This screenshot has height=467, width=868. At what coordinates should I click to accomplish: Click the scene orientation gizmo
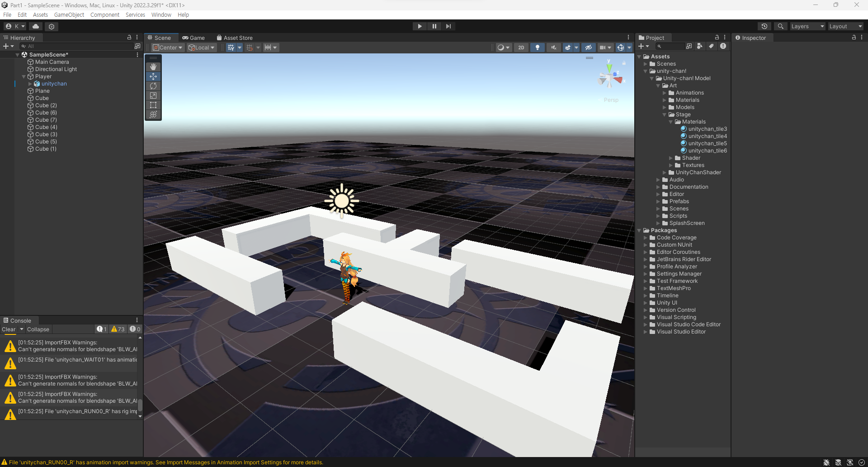click(609, 78)
